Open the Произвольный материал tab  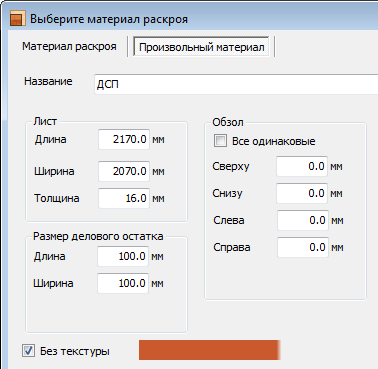tap(201, 47)
